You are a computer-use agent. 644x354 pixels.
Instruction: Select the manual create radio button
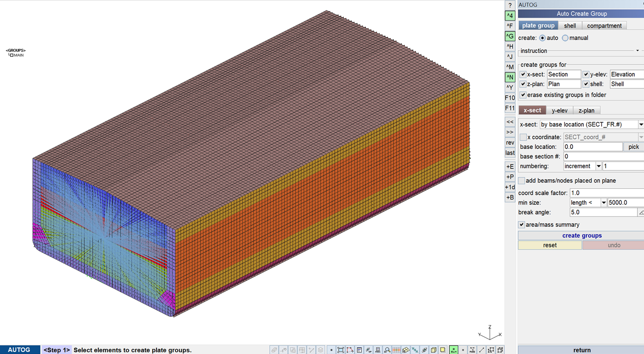(565, 38)
